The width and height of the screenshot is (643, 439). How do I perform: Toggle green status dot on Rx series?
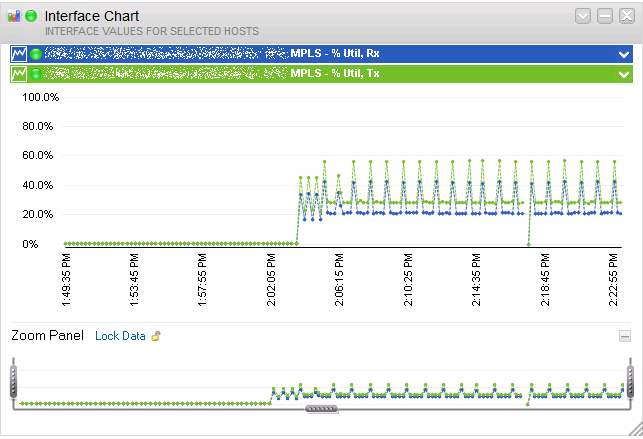pyautogui.click(x=36, y=54)
